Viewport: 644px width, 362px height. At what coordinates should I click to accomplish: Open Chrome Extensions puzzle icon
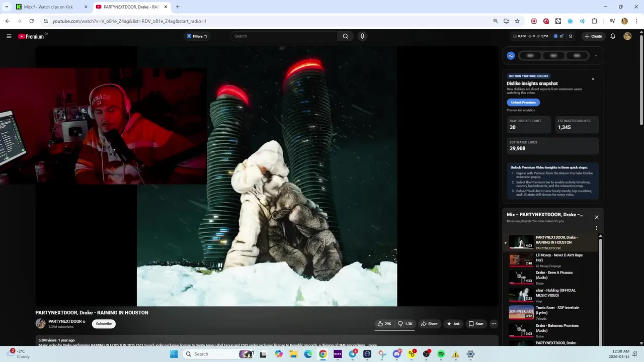click(x=594, y=21)
